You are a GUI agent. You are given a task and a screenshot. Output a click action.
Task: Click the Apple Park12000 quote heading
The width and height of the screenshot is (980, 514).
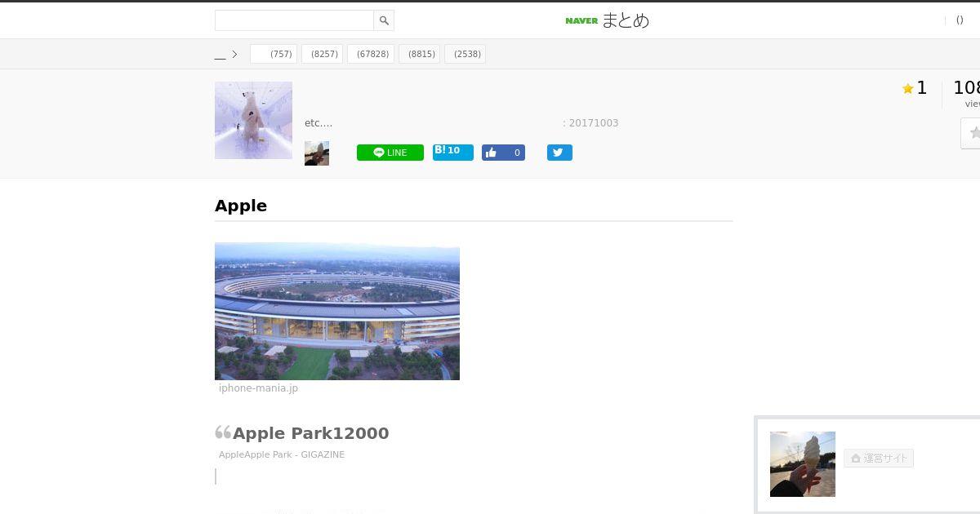coord(310,433)
